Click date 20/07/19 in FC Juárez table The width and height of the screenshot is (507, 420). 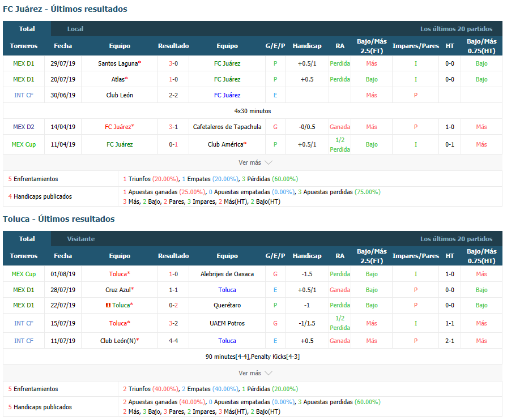[63, 79]
